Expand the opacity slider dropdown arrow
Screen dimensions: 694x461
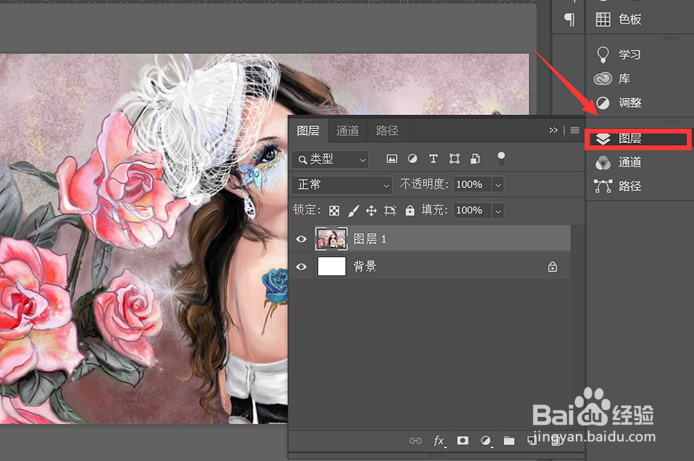point(498,185)
